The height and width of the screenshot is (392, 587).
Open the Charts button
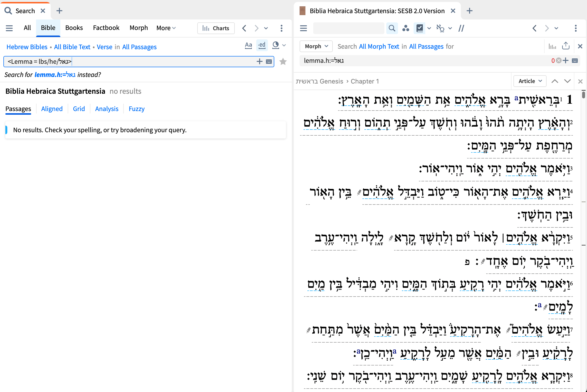click(x=216, y=28)
